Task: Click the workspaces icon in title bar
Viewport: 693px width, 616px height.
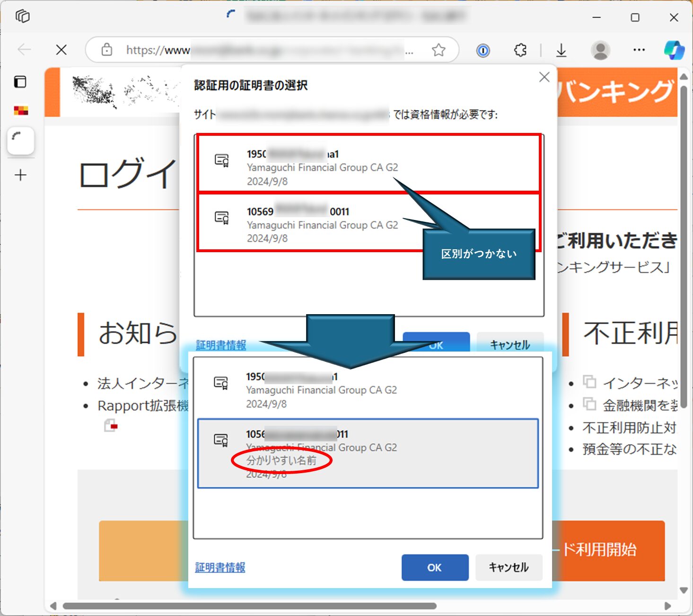Action: tap(22, 17)
